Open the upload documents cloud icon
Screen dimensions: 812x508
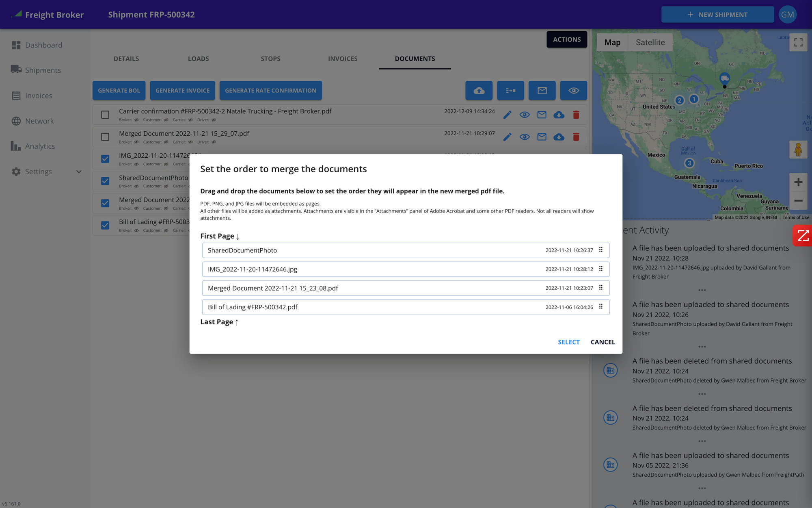pyautogui.click(x=479, y=90)
